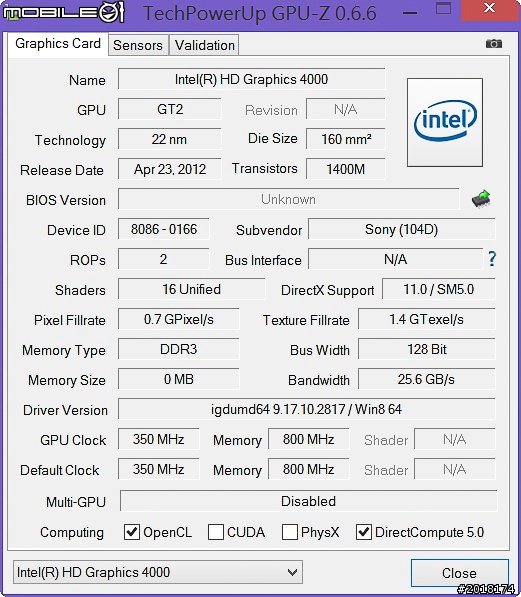Click the app logo in the title bar
Viewport: 521px width, 597px height.
[x=63, y=12]
